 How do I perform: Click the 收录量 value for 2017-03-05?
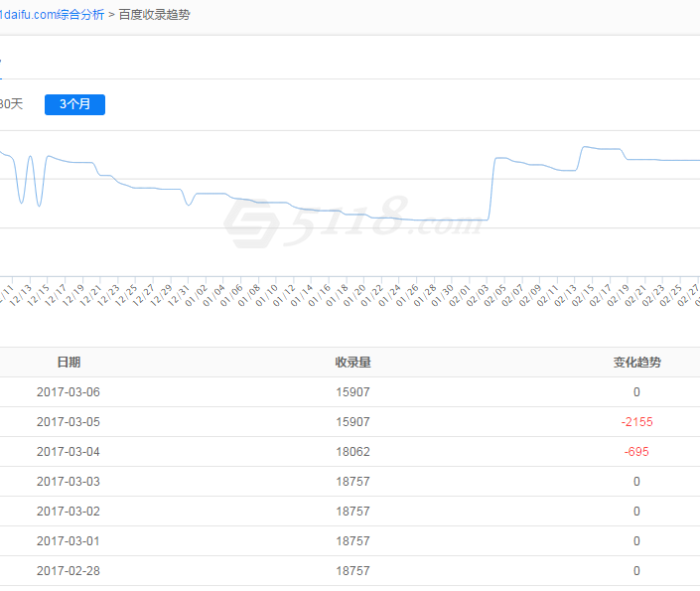352,422
